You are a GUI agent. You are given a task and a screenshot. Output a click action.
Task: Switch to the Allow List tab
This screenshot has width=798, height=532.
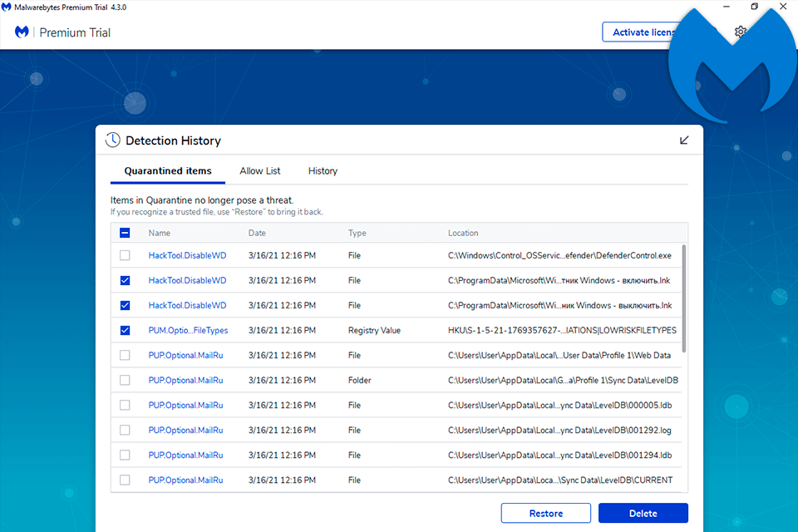click(x=260, y=170)
